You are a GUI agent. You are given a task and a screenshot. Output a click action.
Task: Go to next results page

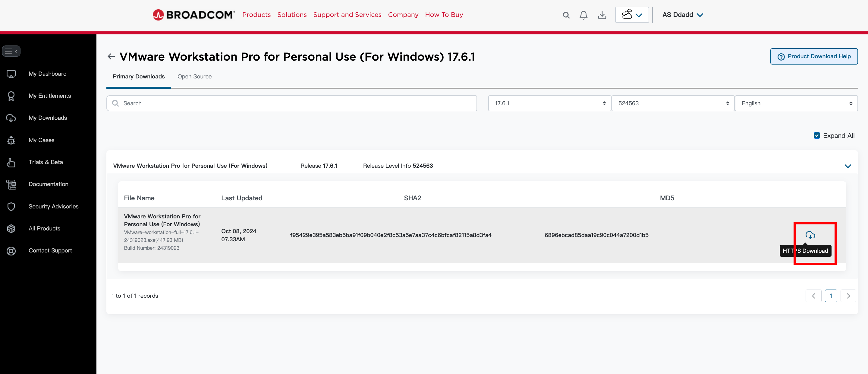coord(848,296)
